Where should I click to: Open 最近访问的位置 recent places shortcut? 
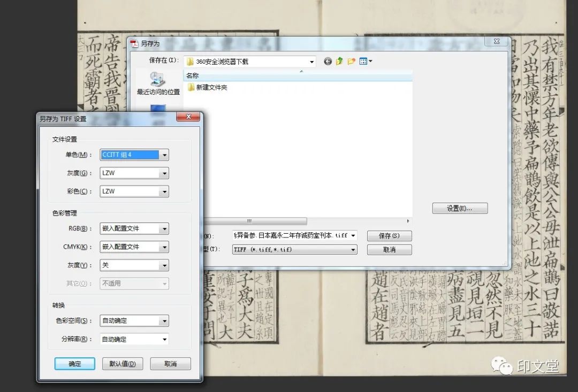[158, 83]
